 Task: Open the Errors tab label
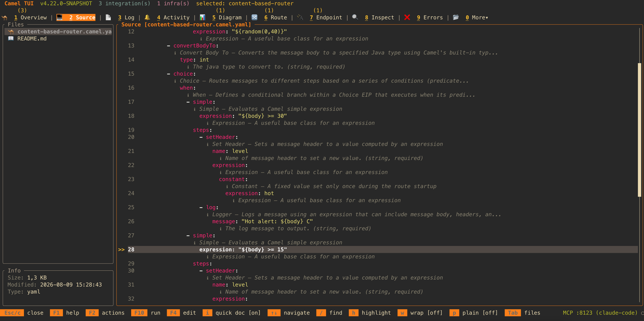point(430,18)
